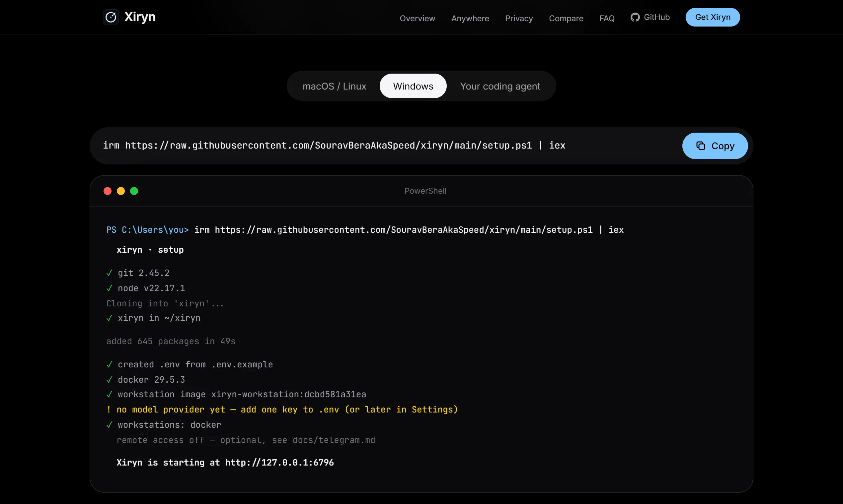Open the Overview nav item
Image resolution: width=843 pixels, height=504 pixels.
(417, 18)
